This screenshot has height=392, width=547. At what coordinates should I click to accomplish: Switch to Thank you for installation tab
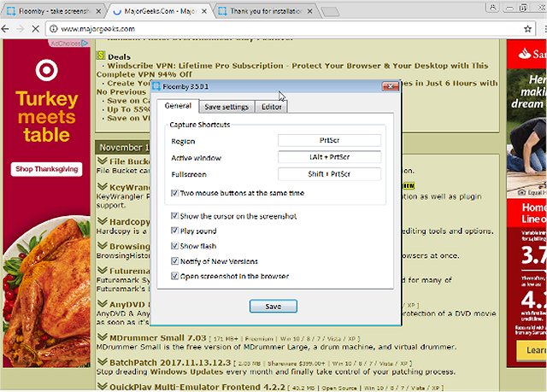[265, 11]
